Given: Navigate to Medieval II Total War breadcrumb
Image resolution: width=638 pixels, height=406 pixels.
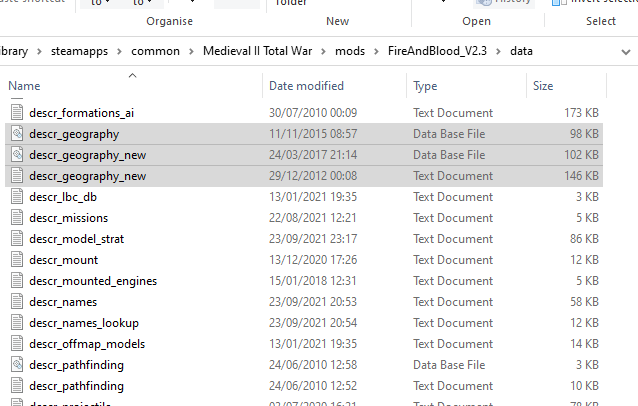Looking at the screenshot, I should click(x=258, y=51).
